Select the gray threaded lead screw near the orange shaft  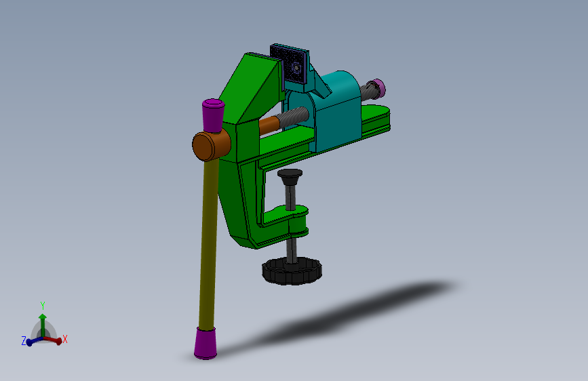point(293,116)
